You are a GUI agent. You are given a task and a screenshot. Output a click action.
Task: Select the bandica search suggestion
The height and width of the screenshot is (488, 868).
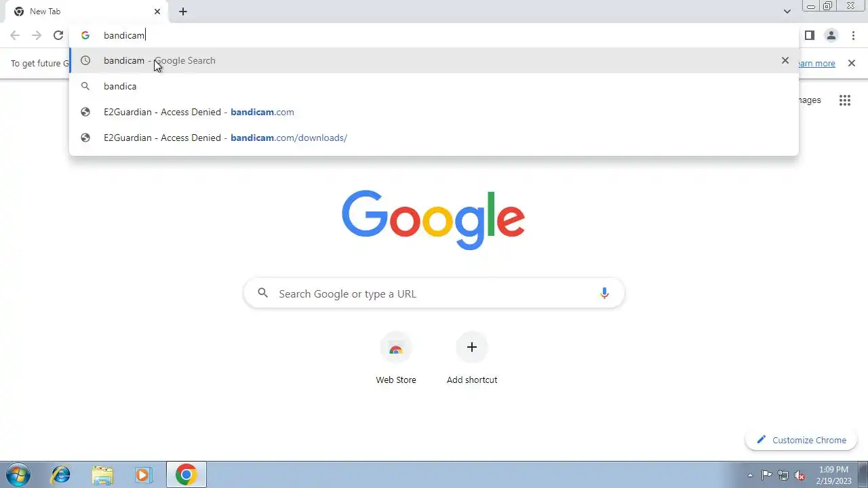tap(434, 86)
